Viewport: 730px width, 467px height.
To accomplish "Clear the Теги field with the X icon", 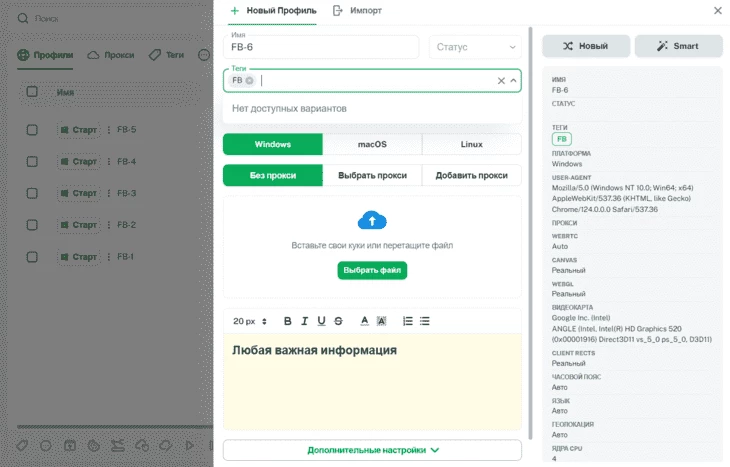I will pos(501,81).
